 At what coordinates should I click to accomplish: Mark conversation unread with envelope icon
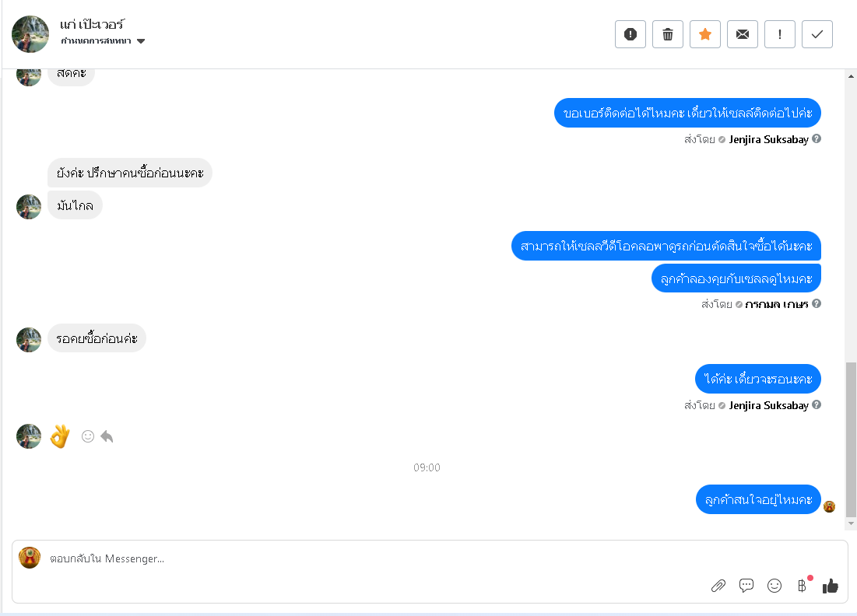pyautogui.click(x=743, y=34)
